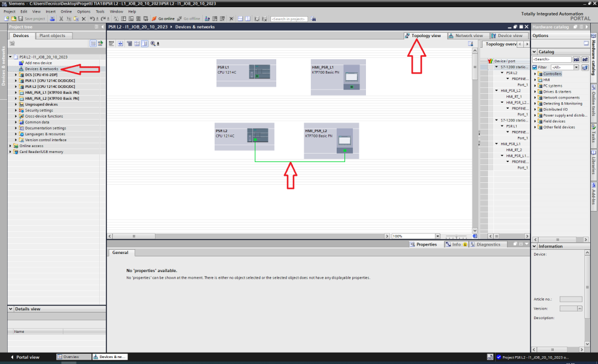Click the zoom magnifier icon in topology toolbar
598x364 pixels.
point(153,44)
